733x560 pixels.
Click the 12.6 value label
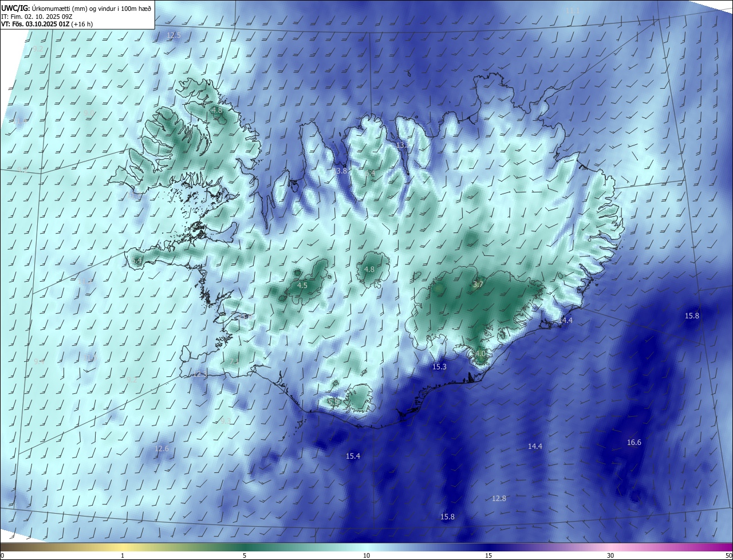click(162, 448)
